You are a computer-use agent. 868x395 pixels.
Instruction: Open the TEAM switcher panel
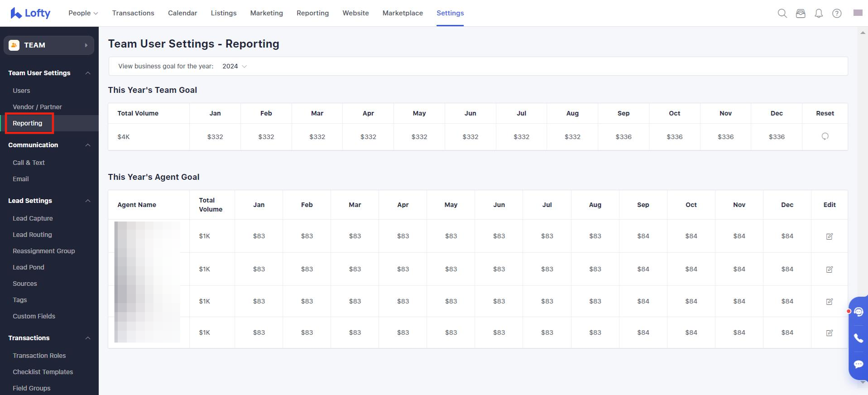(x=49, y=45)
